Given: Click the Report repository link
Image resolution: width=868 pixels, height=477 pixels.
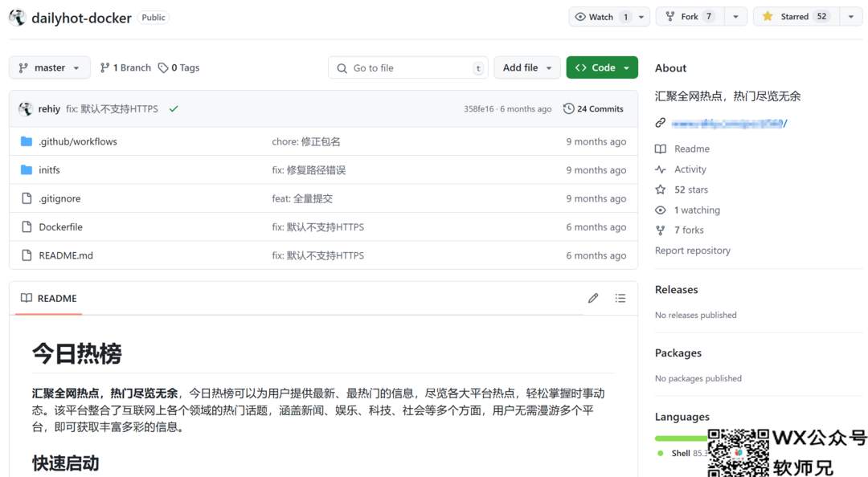Looking at the screenshot, I should (x=693, y=251).
